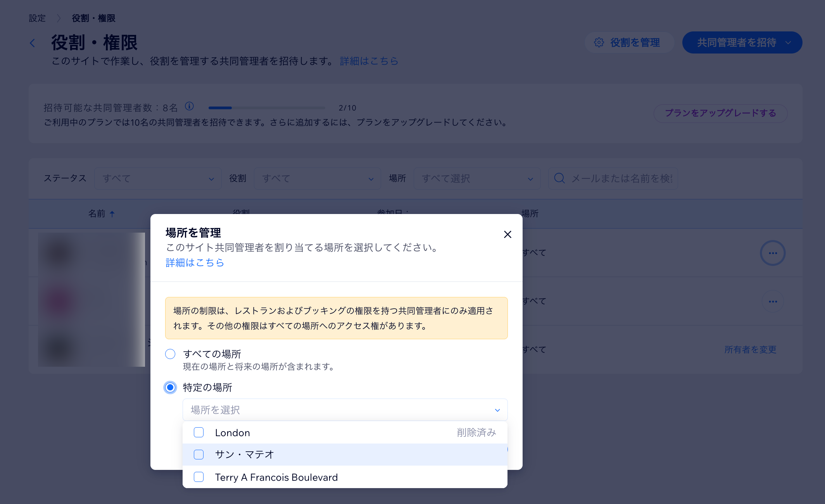Click the sort arrow next to 名前
Viewport: 825px width, 504px height.
(x=113, y=214)
